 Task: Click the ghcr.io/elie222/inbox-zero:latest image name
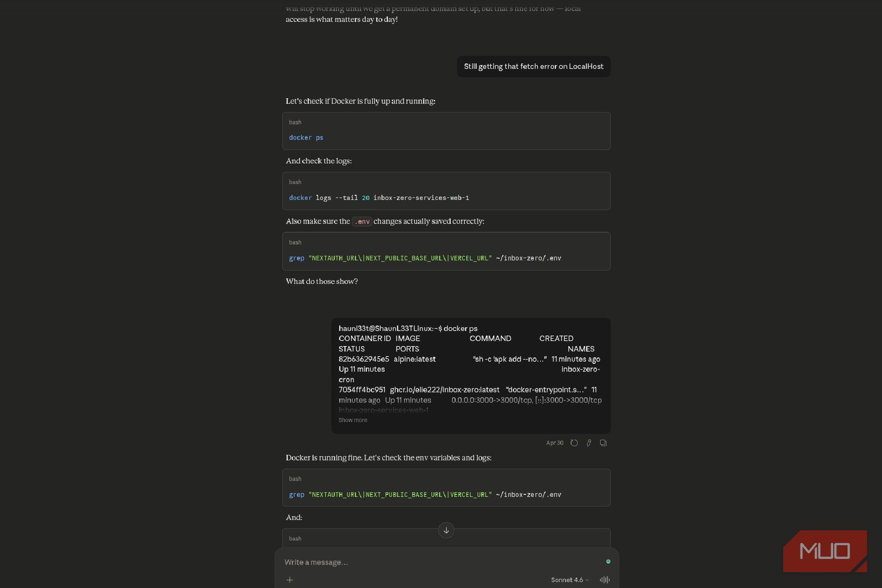click(445, 390)
